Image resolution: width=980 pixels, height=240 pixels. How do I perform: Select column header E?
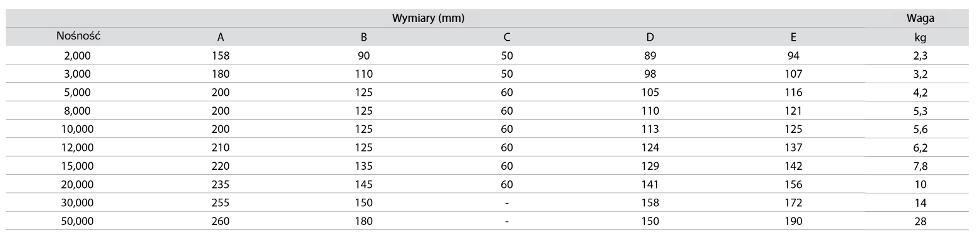(793, 37)
